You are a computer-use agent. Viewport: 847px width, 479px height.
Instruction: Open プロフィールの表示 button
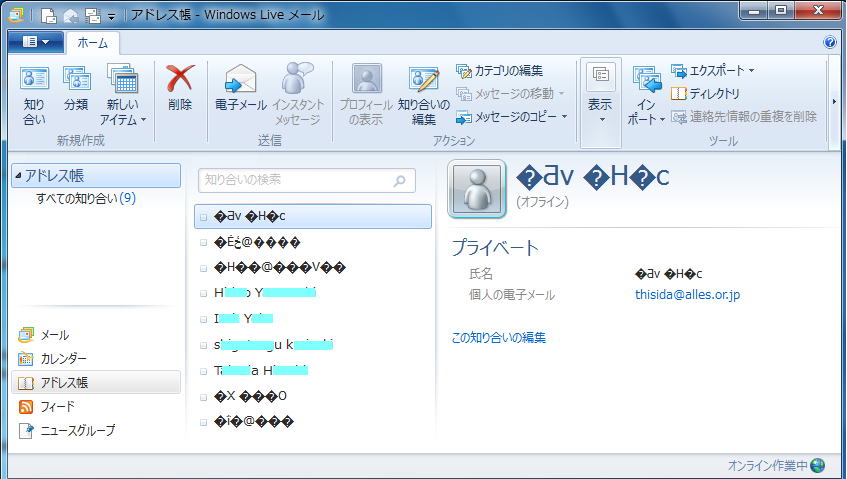click(x=366, y=95)
